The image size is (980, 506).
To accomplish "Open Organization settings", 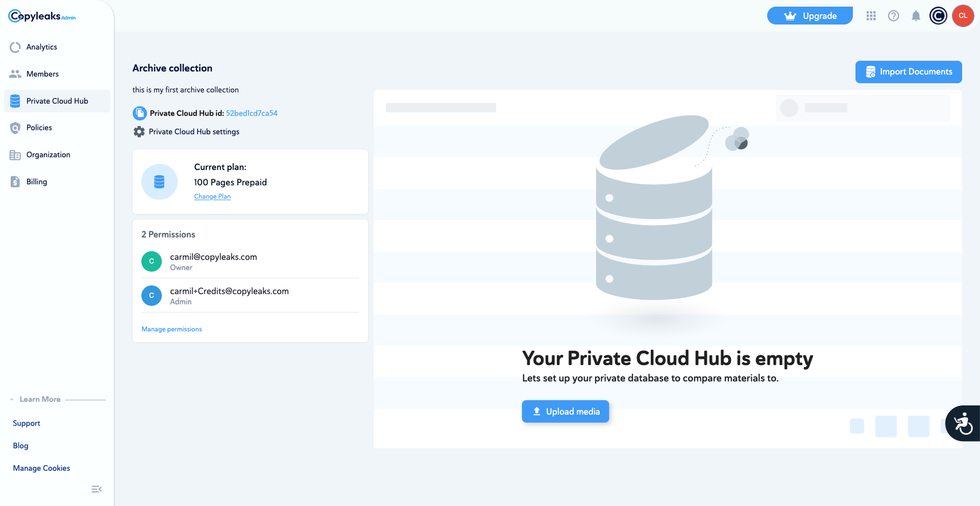I will pos(57,155).
